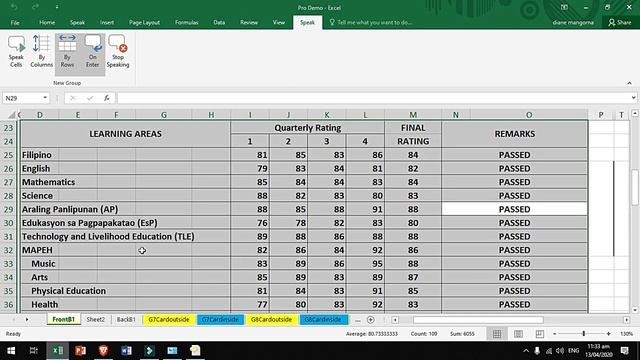Screen dimensions: 640x360
Task: Open the File menu
Action: click(x=15, y=22)
